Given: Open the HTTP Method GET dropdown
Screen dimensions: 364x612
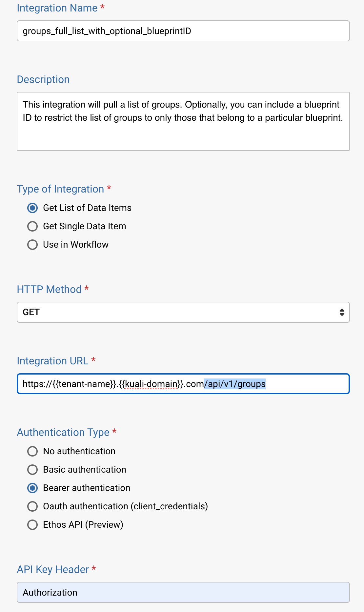Looking at the screenshot, I should pos(183,312).
